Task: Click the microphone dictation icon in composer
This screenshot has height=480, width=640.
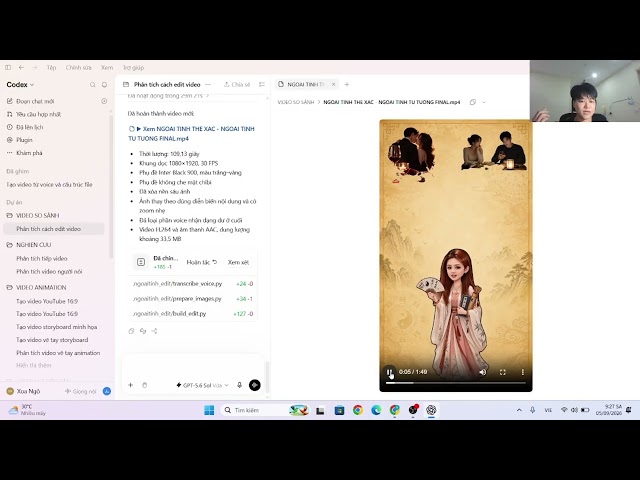Action: click(x=240, y=385)
